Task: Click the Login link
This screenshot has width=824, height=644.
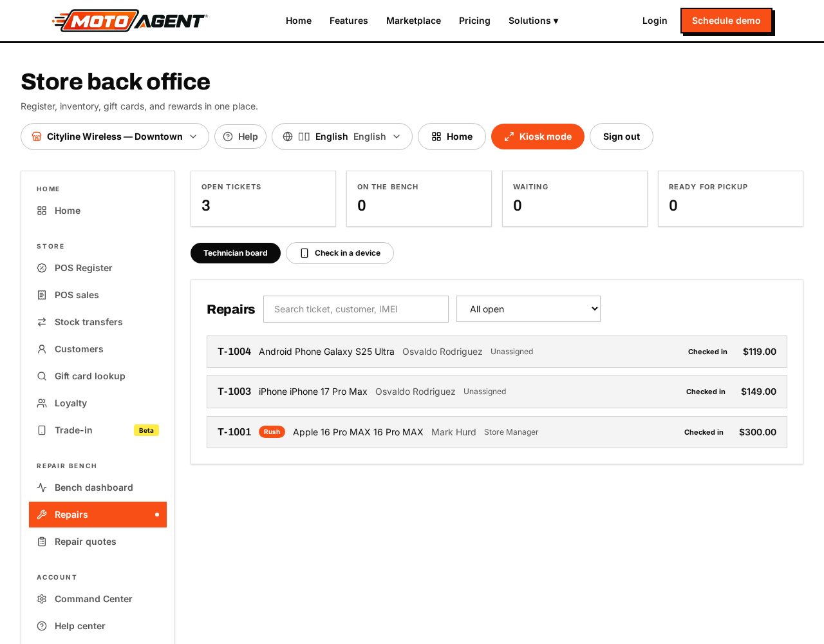Action: 655,21
